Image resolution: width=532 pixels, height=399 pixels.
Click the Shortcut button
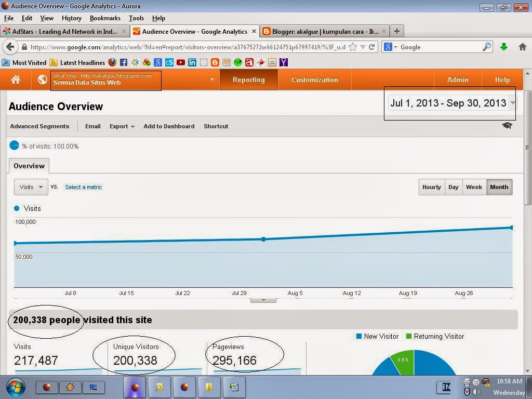click(x=216, y=126)
